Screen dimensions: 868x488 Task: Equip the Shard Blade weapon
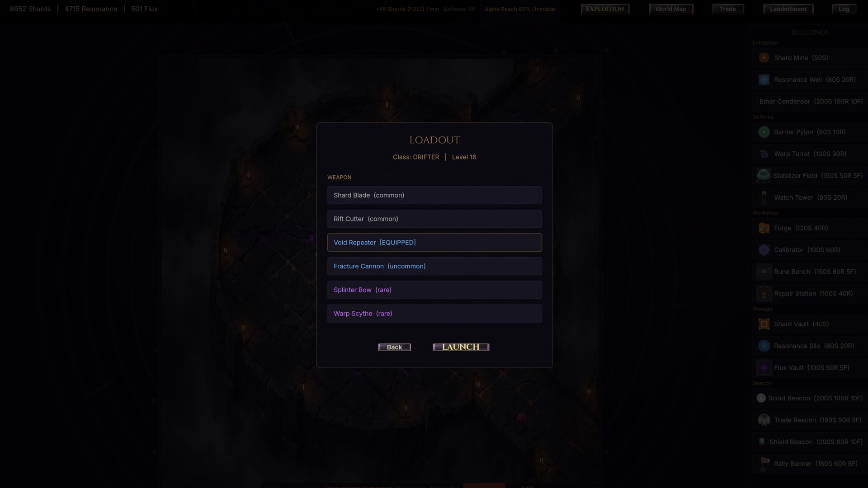click(x=434, y=195)
